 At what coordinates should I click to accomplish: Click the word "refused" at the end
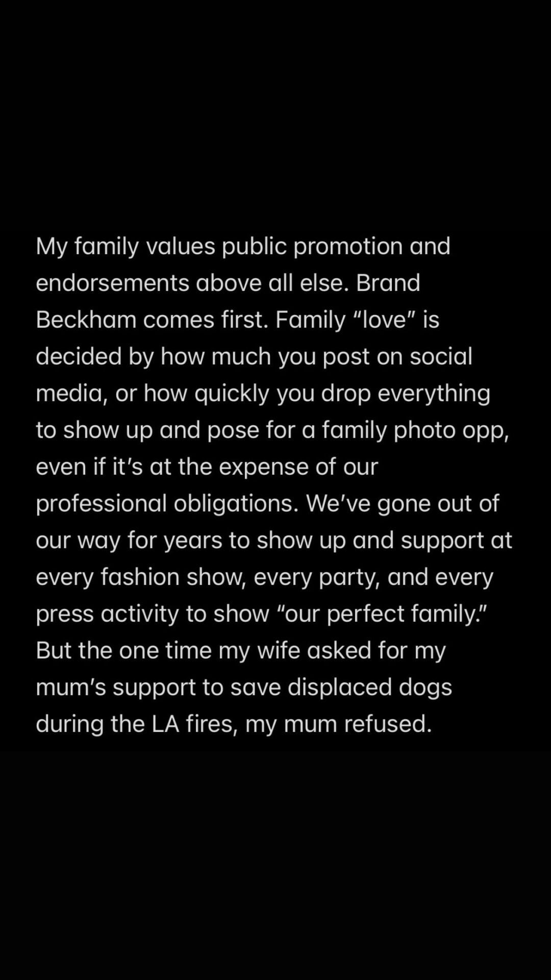pyautogui.click(x=387, y=724)
